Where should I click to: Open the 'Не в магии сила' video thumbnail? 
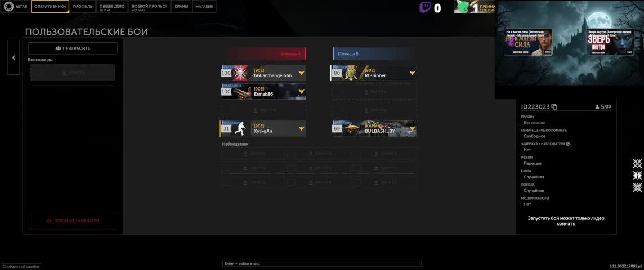click(528, 42)
